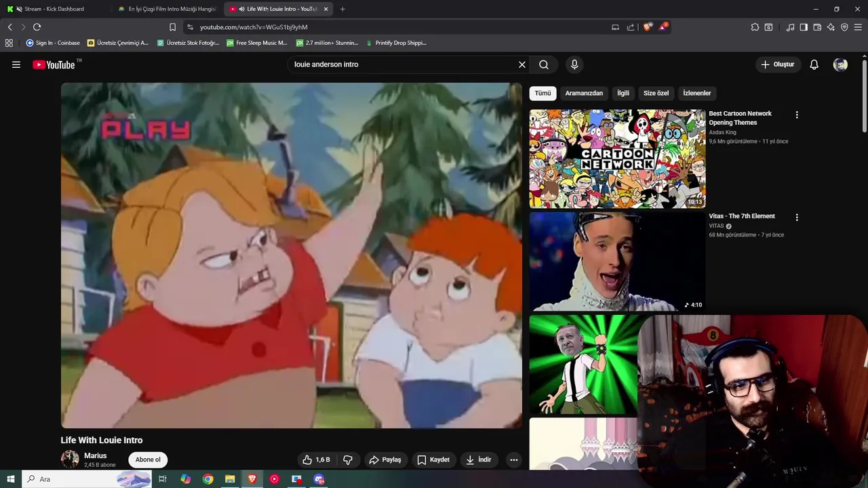The image size is (868, 488).
Task: Open site settings icon in the address bar
Action: 191,27
